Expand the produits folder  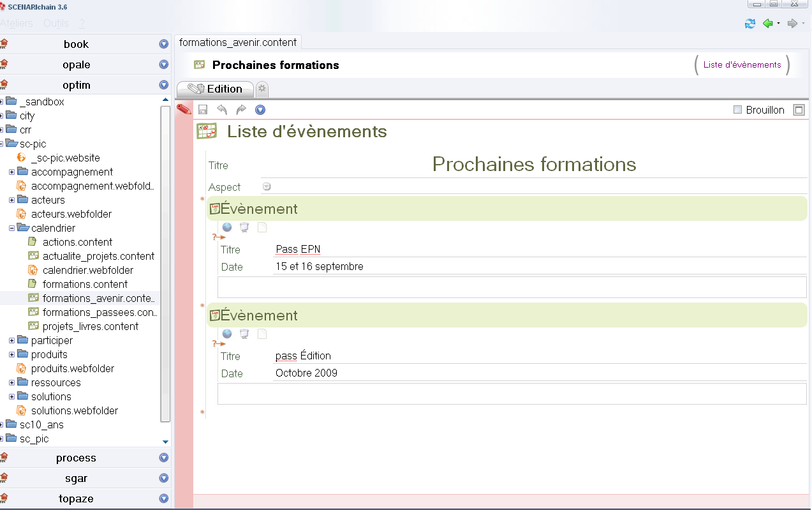coord(11,354)
